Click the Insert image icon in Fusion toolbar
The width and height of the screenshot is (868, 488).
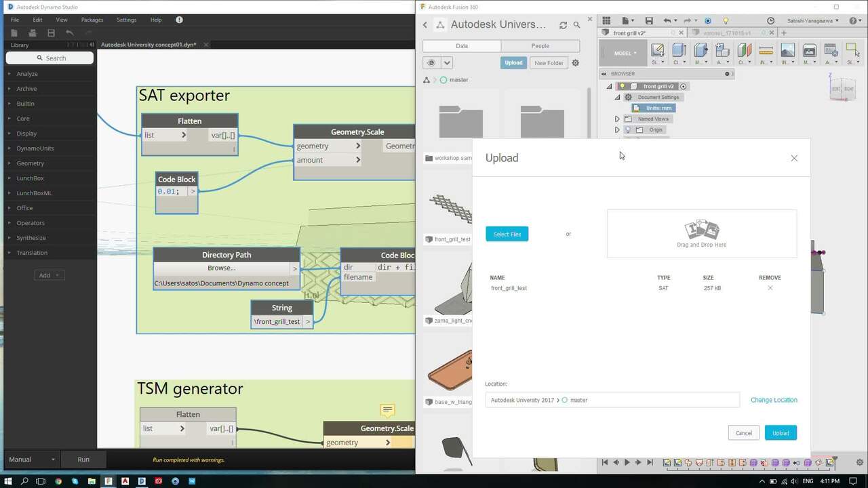(787, 50)
